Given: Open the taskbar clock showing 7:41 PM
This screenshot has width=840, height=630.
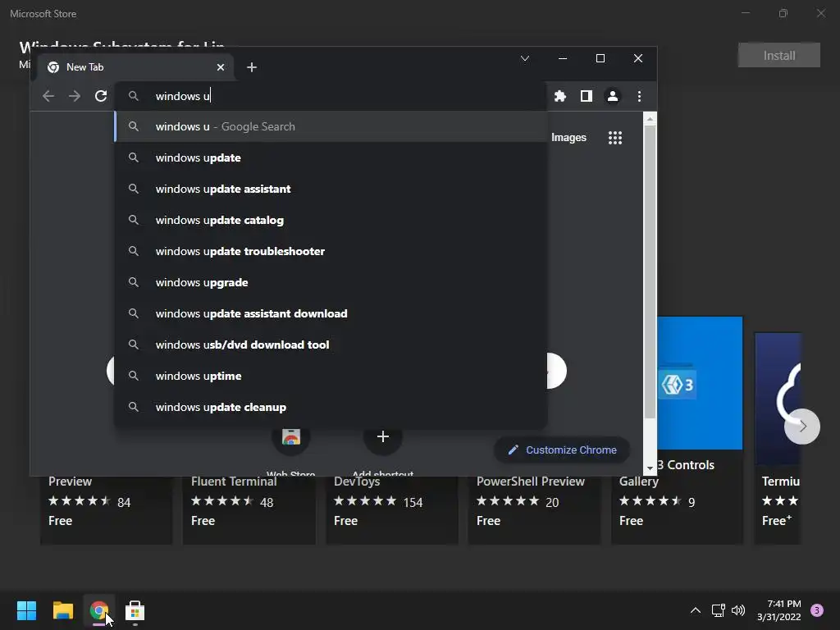Looking at the screenshot, I should [779, 610].
